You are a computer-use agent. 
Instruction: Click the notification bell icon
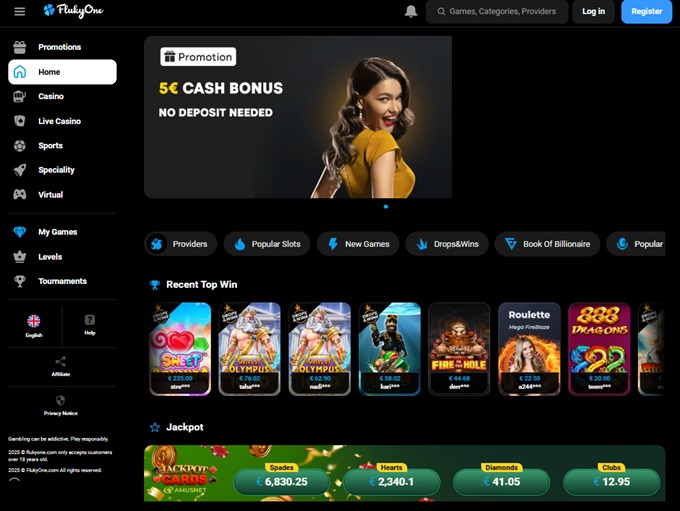pyautogui.click(x=411, y=11)
